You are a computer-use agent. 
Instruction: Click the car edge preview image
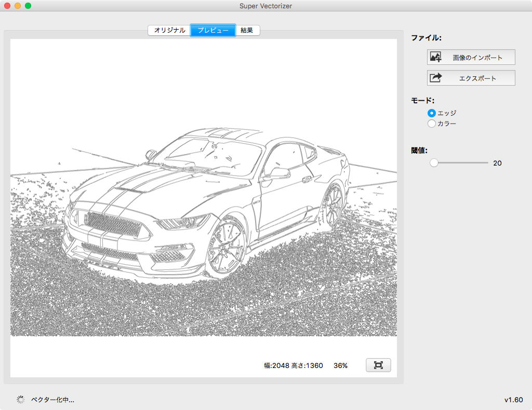(x=204, y=208)
